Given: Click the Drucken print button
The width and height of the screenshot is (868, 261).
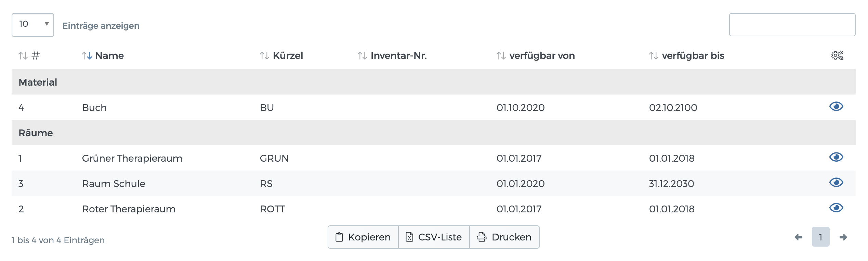Looking at the screenshot, I should (x=504, y=237).
